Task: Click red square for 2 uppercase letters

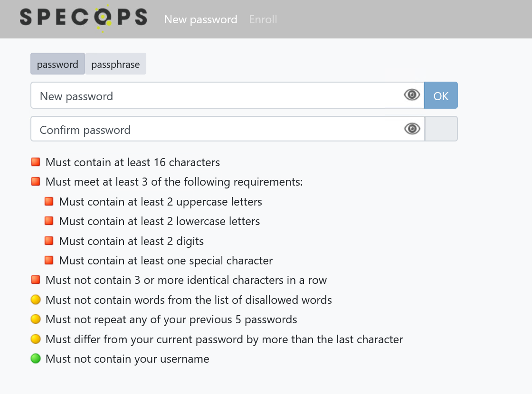Action: [x=49, y=201]
